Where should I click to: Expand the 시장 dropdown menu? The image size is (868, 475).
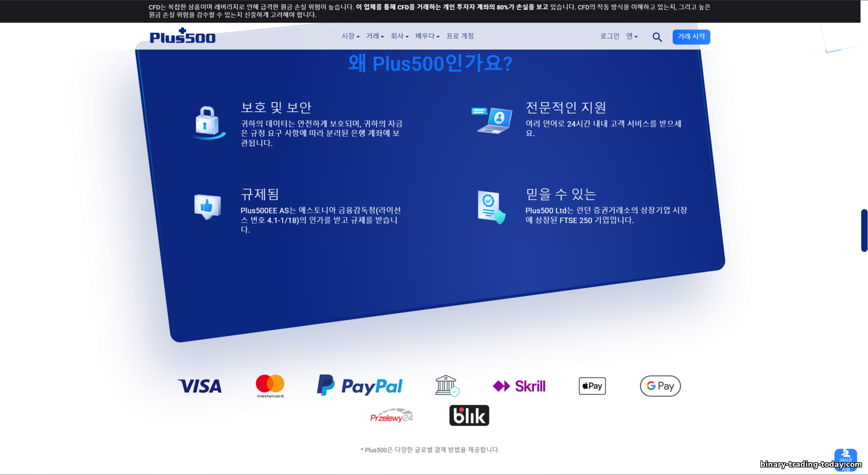point(350,36)
